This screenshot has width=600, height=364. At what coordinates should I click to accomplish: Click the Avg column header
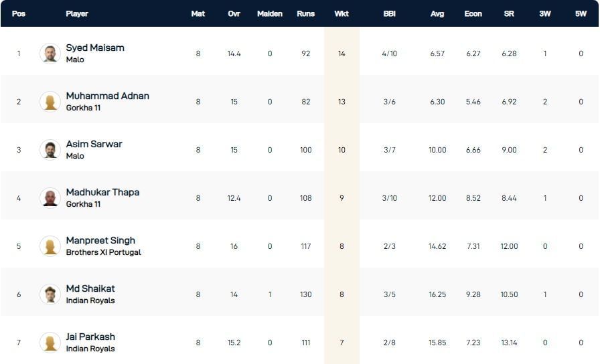(x=437, y=13)
